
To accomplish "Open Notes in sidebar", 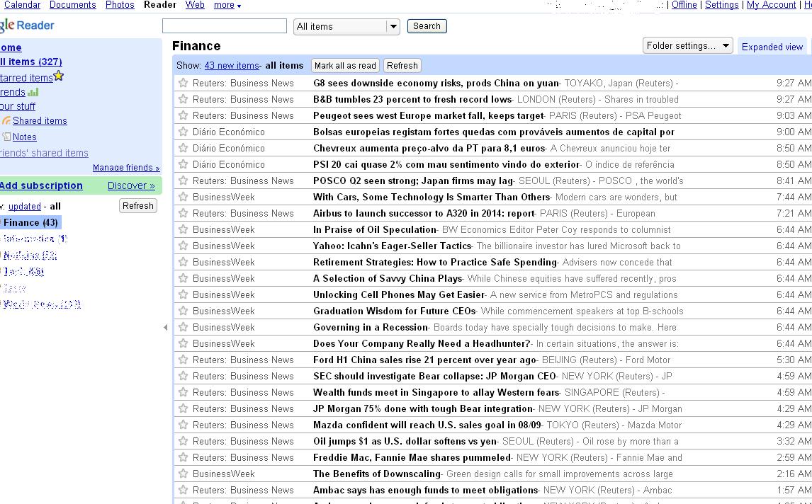I will (24, 137).
